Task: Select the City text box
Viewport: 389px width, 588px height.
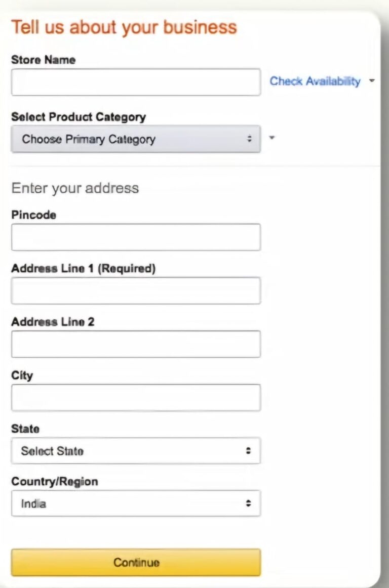Action: 136,398
